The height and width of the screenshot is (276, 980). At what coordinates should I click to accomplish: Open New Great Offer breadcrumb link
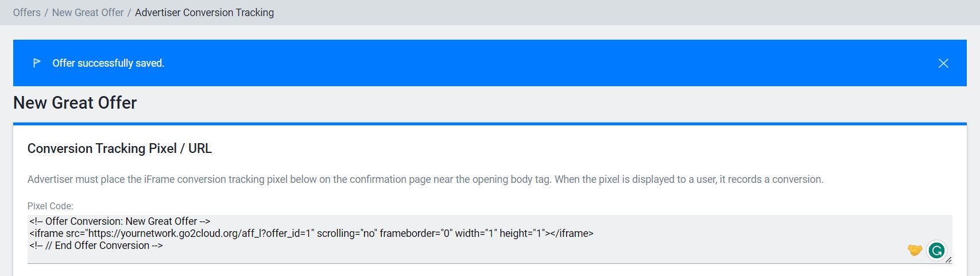[x=88, y=13]
